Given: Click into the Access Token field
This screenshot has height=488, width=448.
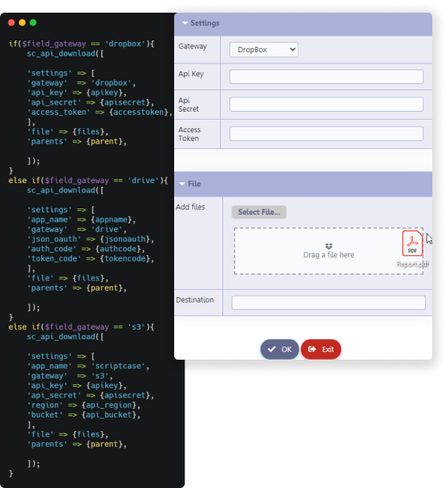Looking at the screenshot, I should tap(326, 134).
